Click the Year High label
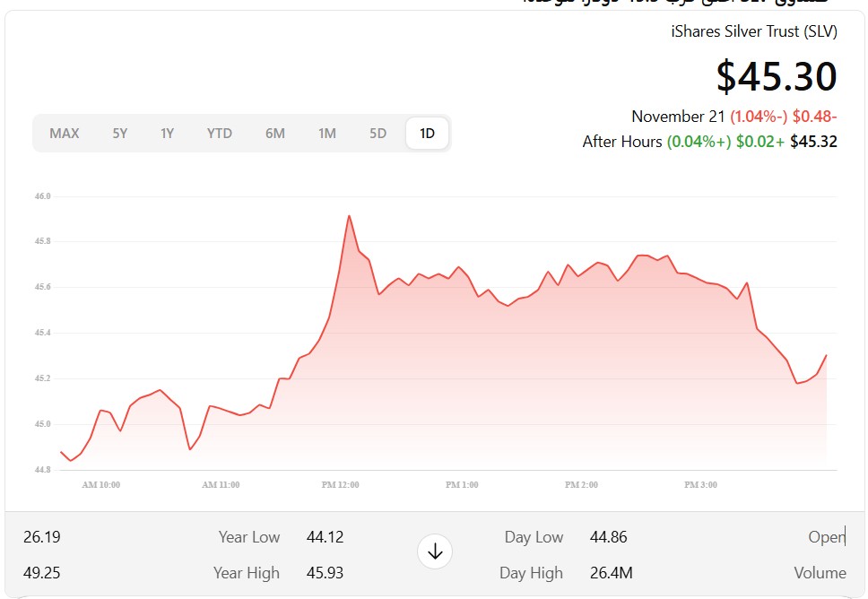868x599 pixels. pyautogui.click(x=247, y=573)
